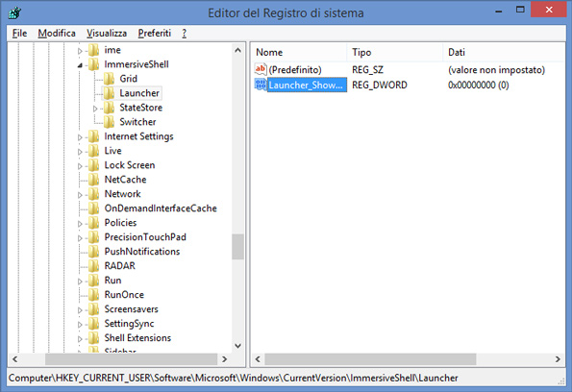Open the Preferiti menu
The height and width of the screenshot is (392, 572).
tap(155, 34)
